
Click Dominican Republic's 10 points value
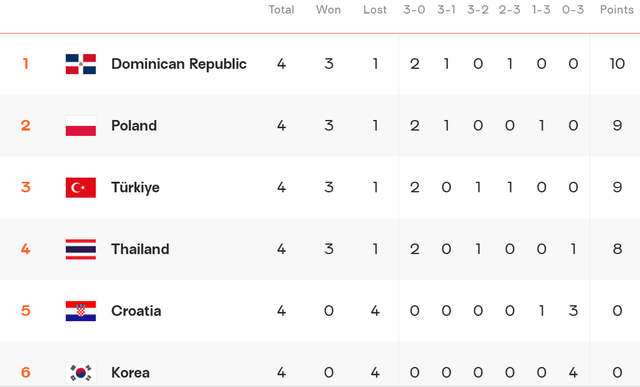pyautogui.click(x=617, y=64)
